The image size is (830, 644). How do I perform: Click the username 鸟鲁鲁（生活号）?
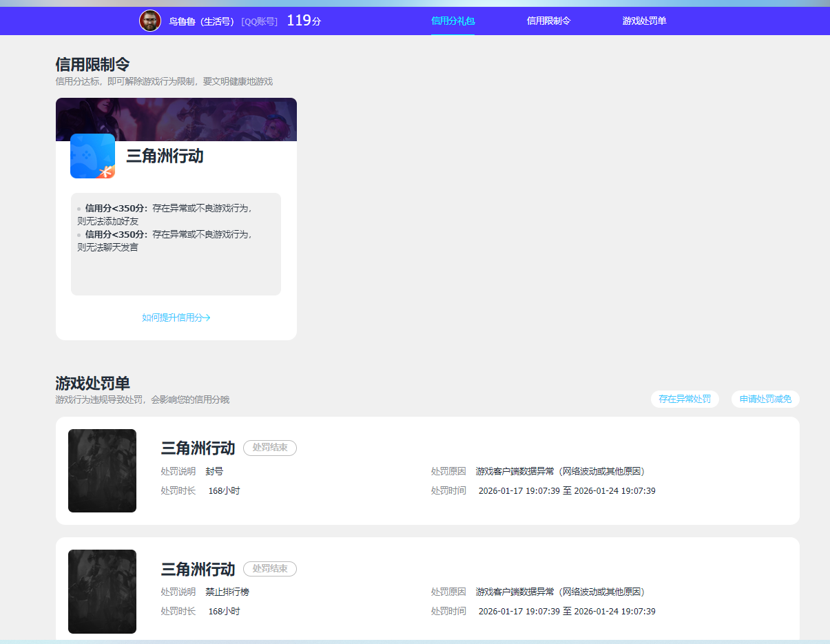202,21
